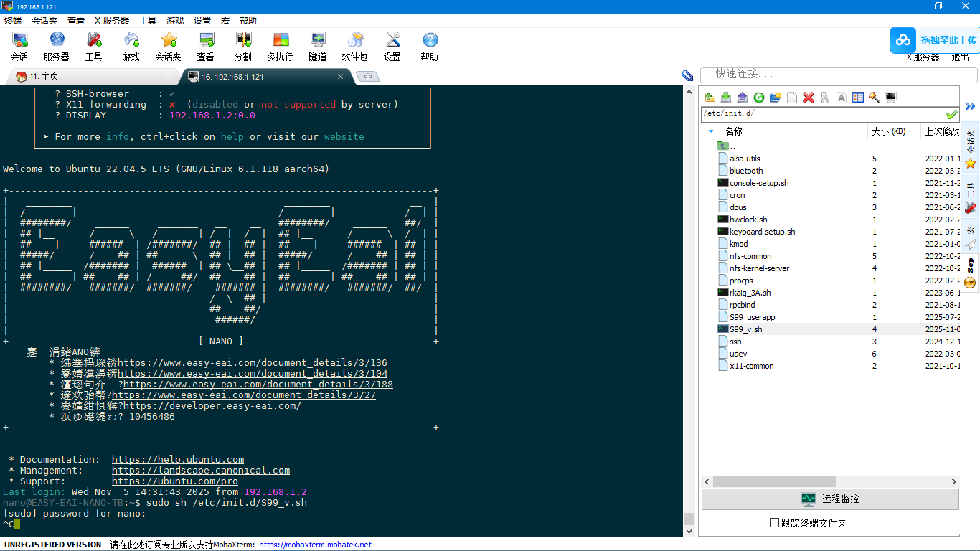The width and height of the screenshot is (980, 551).
Task: Open the 工具 menu in the menu bar
Action: [x=148, y=21]
